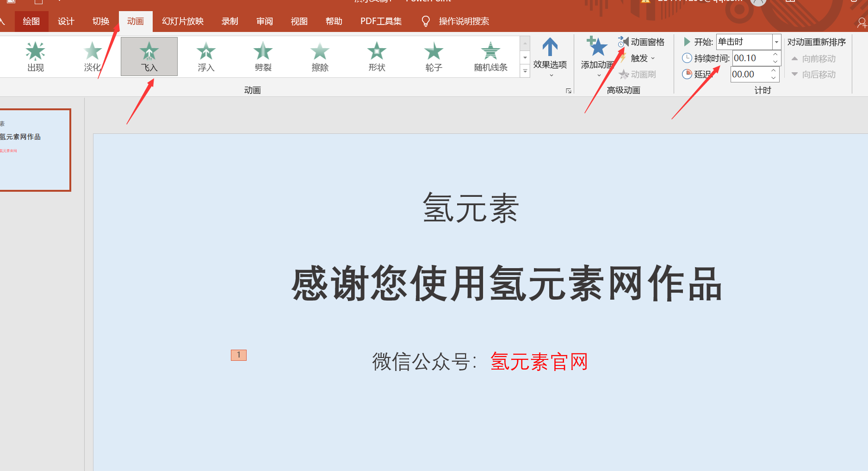Switch to the 录制 record tab
Image resolution: width=868 pixels, height=471 pixels.
pyautogui.click(x=230, y=21)
